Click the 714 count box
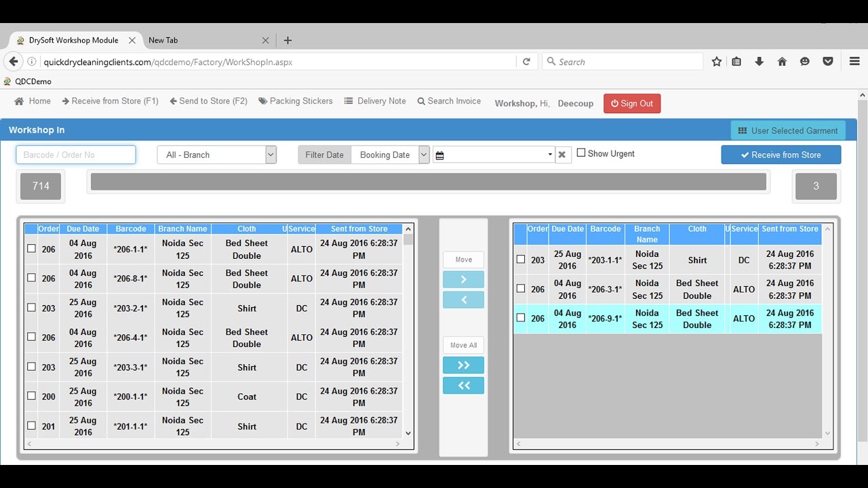Viewport: 868px width, 488px height. pyautogui.click(x=41, y=186)
